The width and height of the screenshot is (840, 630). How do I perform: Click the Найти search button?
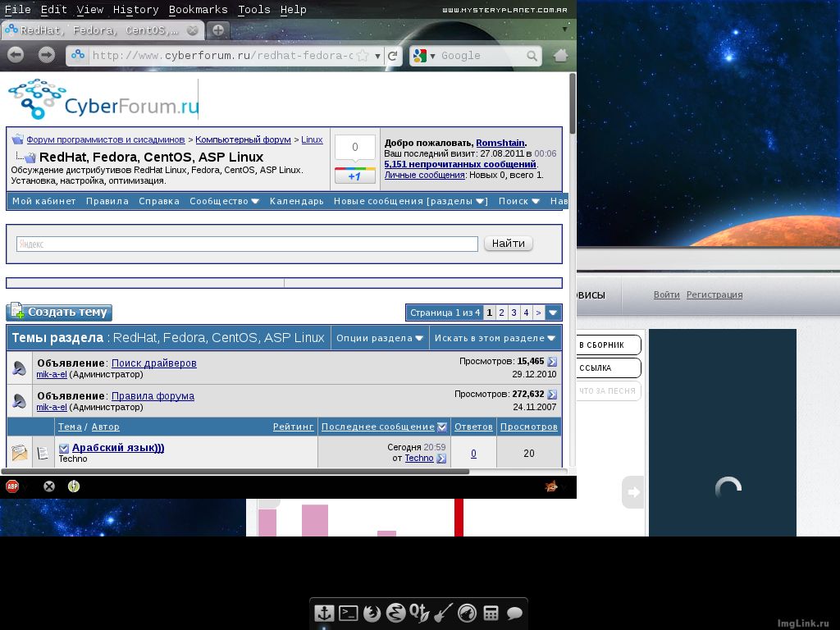coord(509,243)
